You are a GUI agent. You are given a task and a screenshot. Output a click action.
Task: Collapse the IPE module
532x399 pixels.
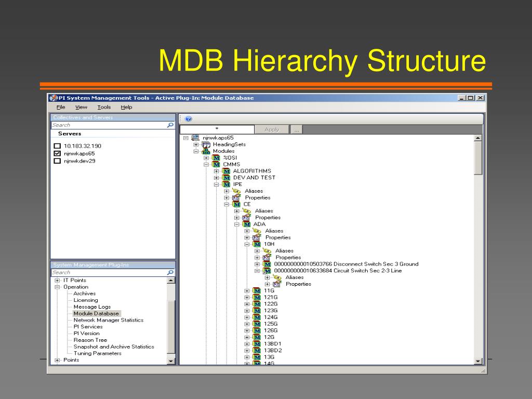click(x=216, y=184)
